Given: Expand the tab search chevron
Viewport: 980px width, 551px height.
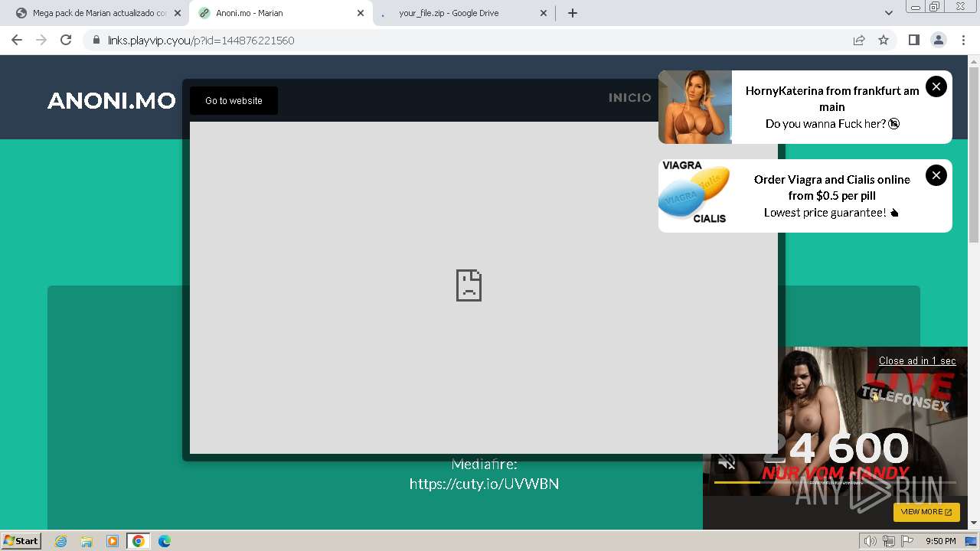Looking at the screenshot, I should (x=888, y=13).
